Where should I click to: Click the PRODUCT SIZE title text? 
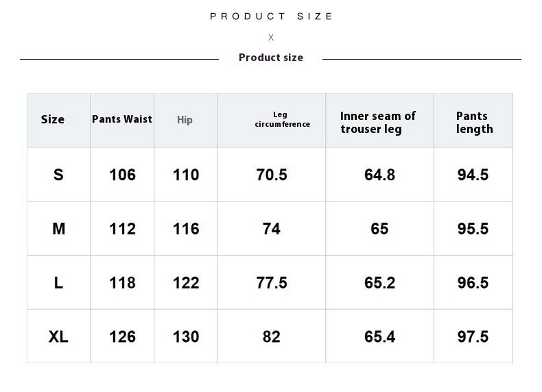click(x=271, y=16)
